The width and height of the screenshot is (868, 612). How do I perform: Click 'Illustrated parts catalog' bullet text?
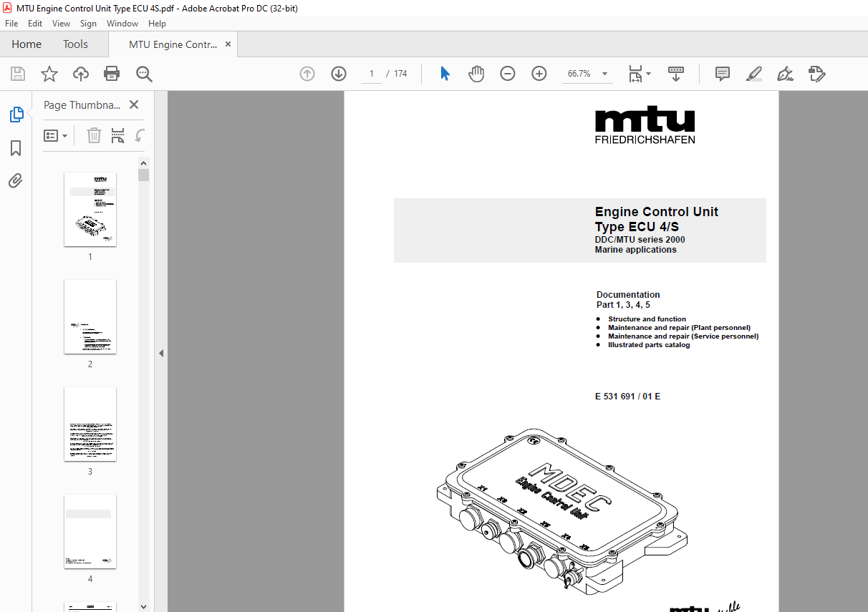pos(649,345)
